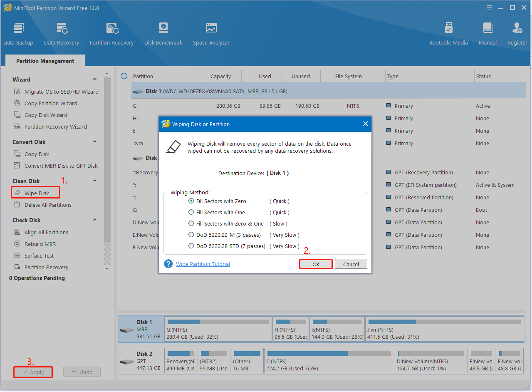The width and height of the screenshot is (532, 392).
Task: Switch to the Partition Management tab
Action: [x=45, y=61]
